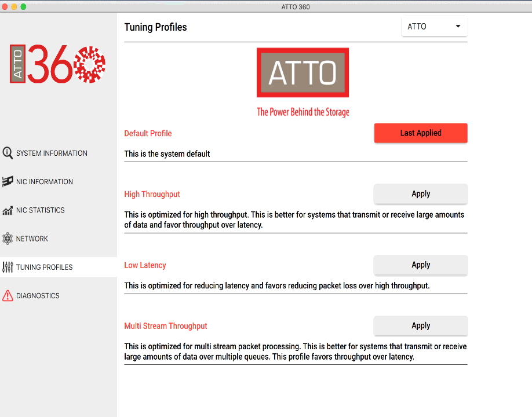The height and width of the screenshot is (417, 532).
Task: Click the Tuning Profiles sliders icon
Action: click(8, 267)
